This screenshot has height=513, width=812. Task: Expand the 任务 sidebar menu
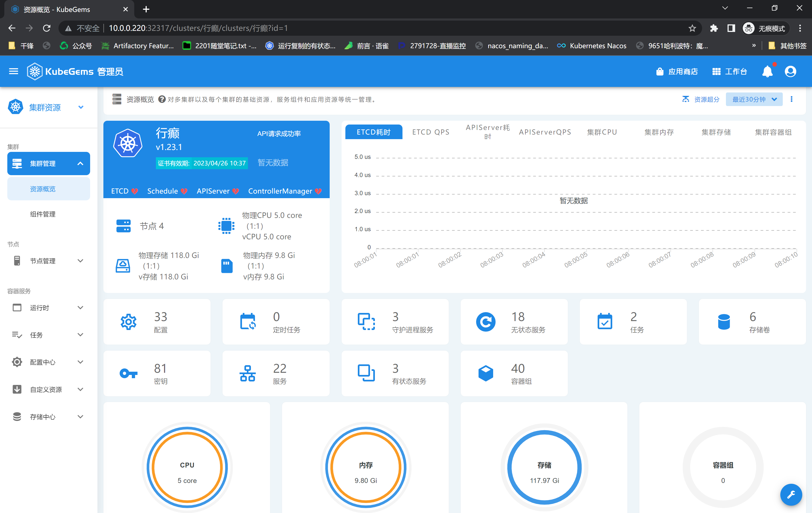click(48, 335)
